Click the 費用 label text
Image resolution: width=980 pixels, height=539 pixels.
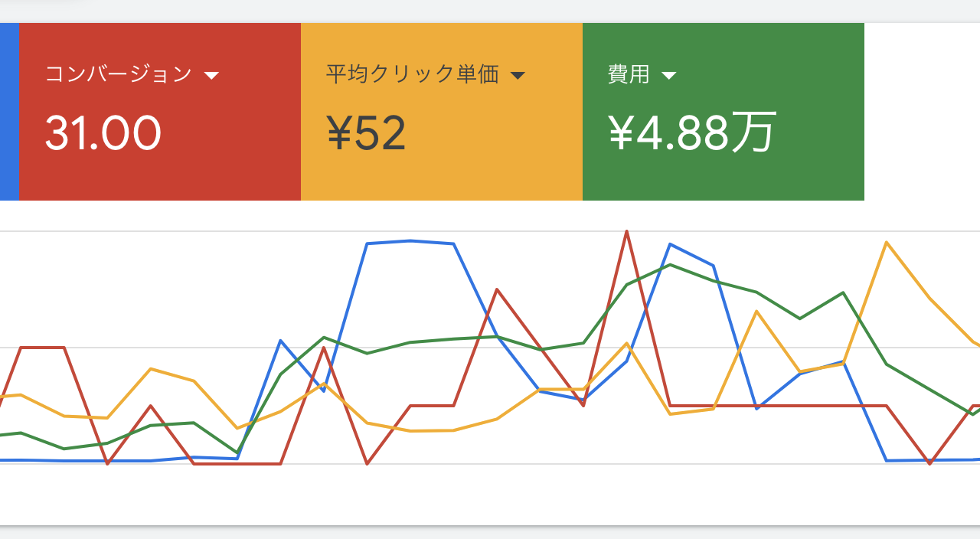point(629,74)
